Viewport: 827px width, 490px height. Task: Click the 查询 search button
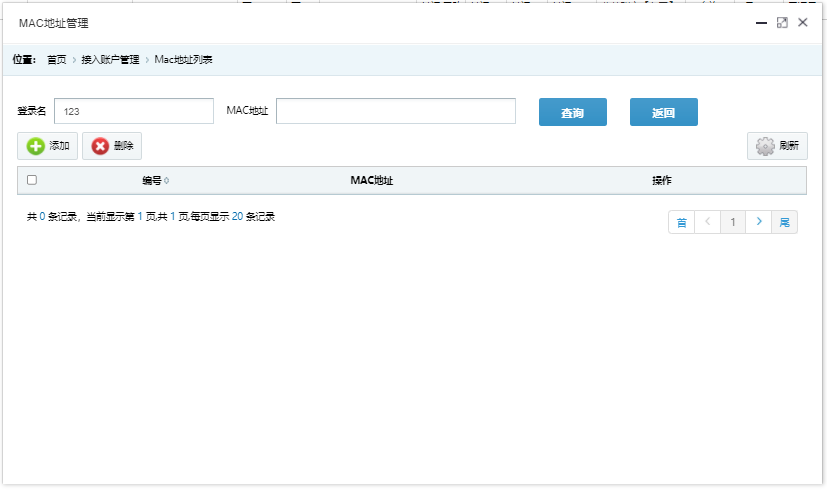click(x=573, y=112)
